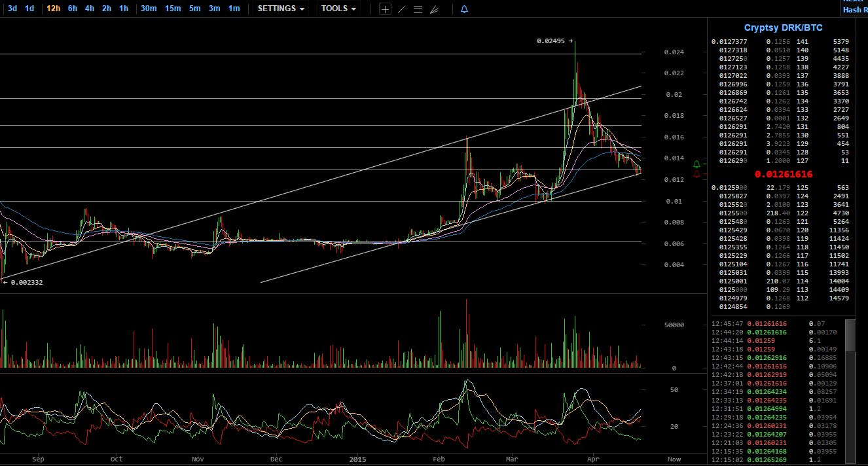Switch chart to 3m timeframe
The width and height of the screenshot is (868, 466).
point(215,9)
